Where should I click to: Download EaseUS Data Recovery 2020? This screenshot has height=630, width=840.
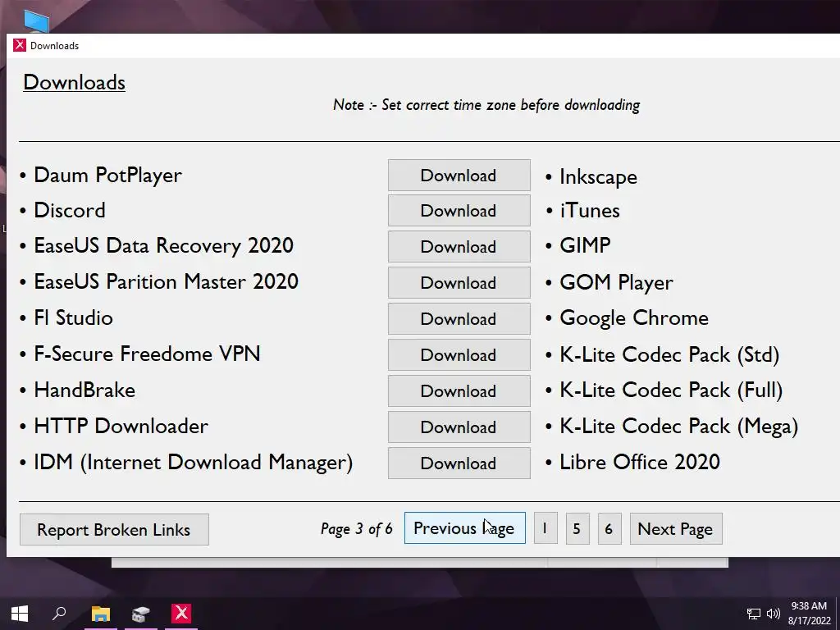click(459, 246)
